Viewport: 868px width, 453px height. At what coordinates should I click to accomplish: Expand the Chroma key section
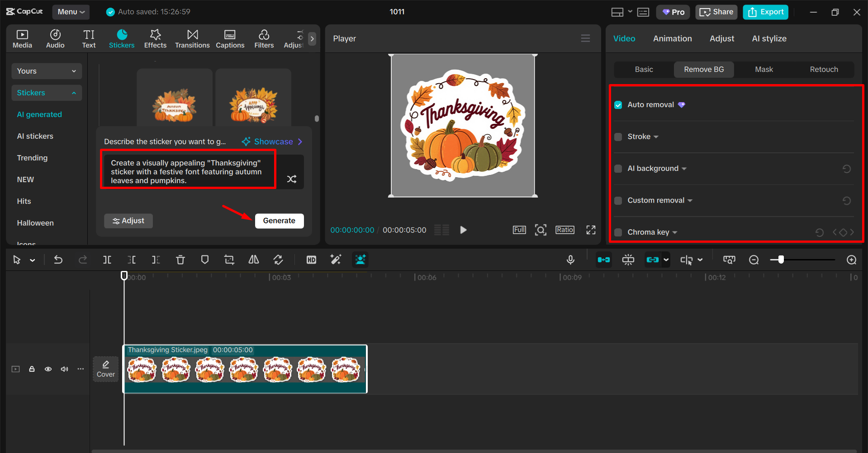(675, 232)
